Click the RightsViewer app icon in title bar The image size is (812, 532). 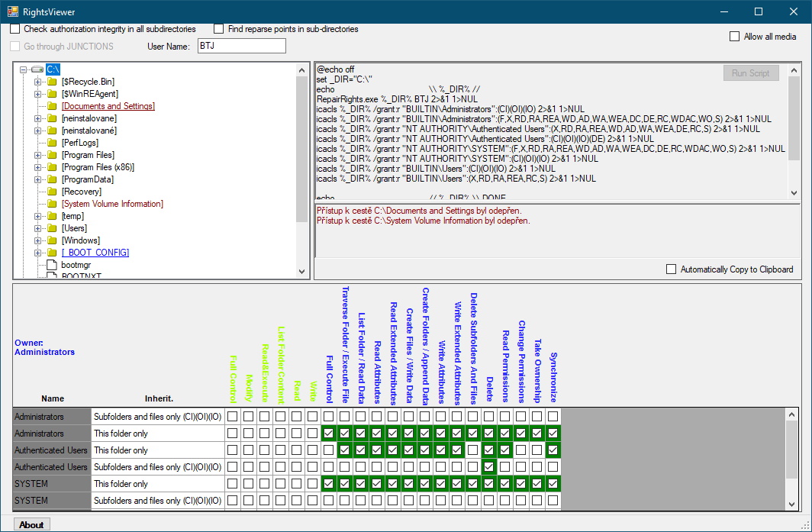point(12,11)
